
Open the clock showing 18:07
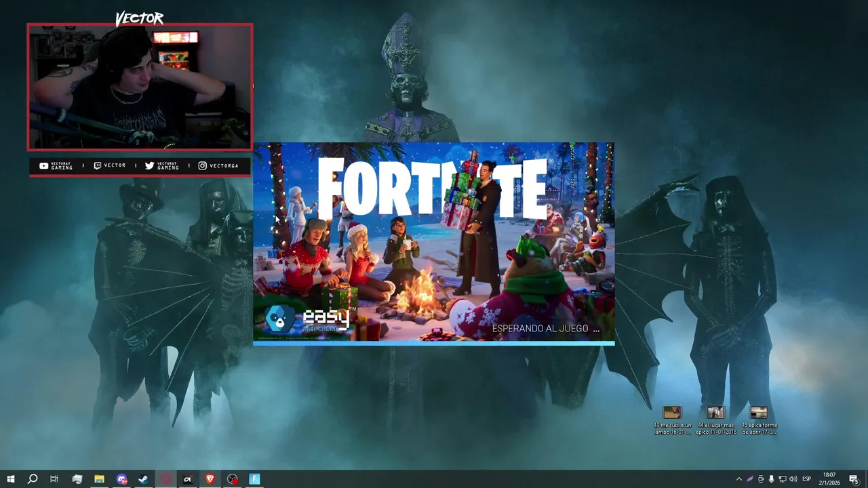click(x=829, y=479)
